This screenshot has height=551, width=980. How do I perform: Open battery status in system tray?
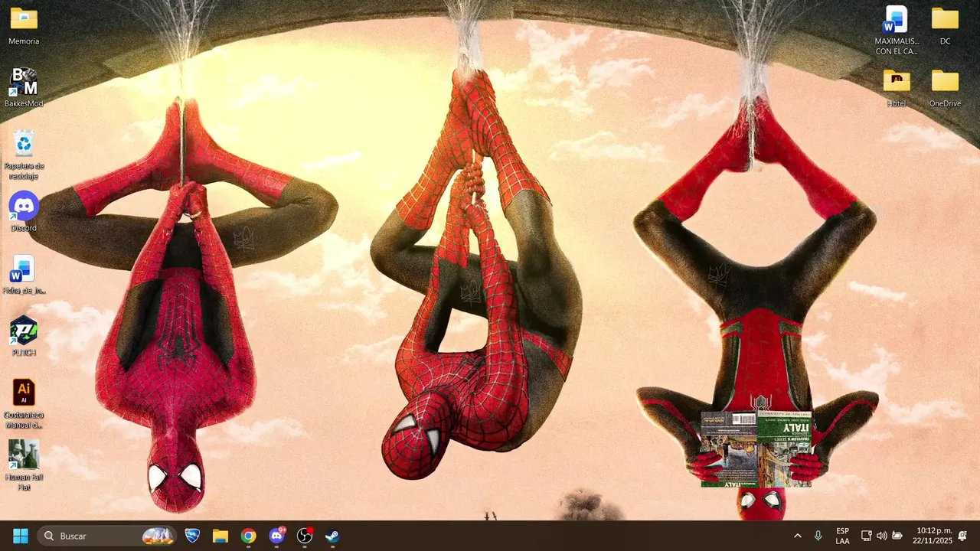(x=897, y=536)
